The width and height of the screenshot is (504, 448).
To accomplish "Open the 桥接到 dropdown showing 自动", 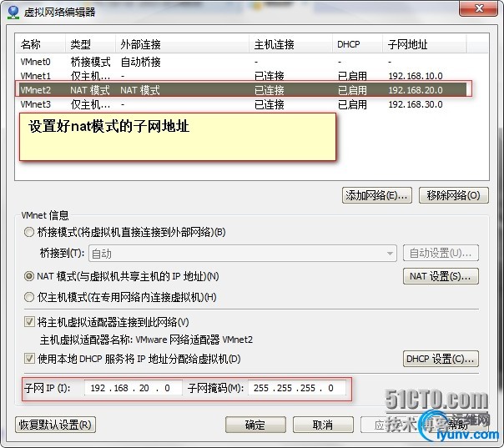I will click(x=243, y=254).
